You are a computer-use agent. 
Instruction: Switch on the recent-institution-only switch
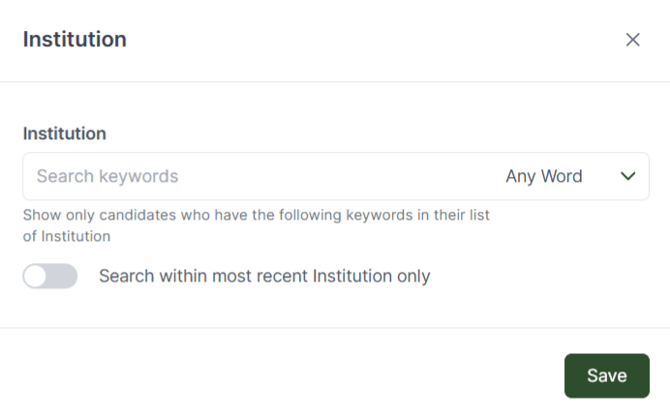coord(50,276)
